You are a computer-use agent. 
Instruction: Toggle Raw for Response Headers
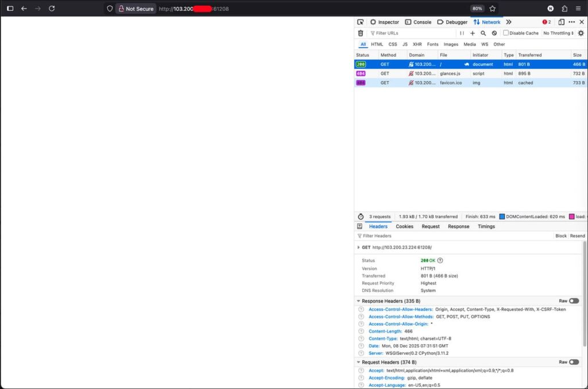tap(574, 301)
